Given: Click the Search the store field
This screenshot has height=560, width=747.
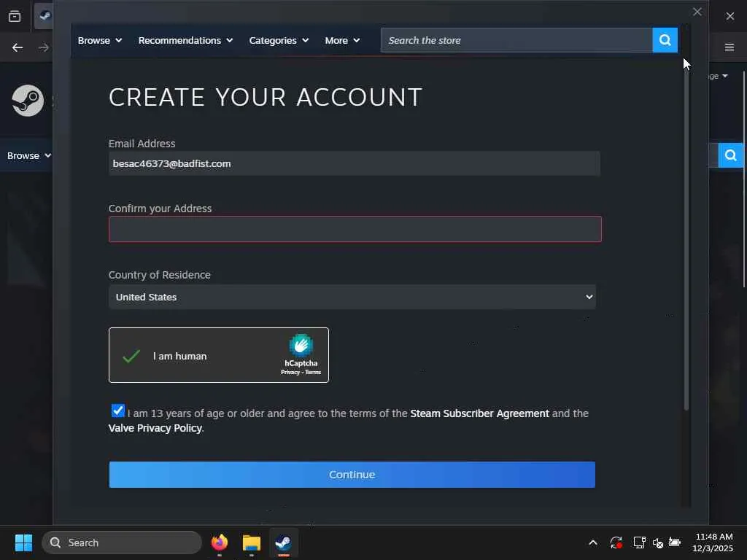Looking at the screenshot, I should click(x=516, y=40).
